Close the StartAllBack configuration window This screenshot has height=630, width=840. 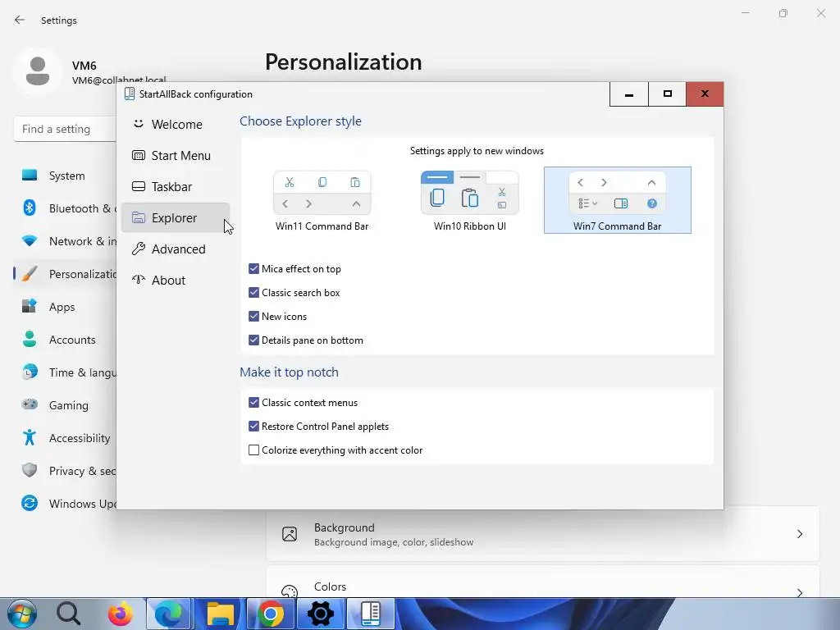[x=705, y=94]
